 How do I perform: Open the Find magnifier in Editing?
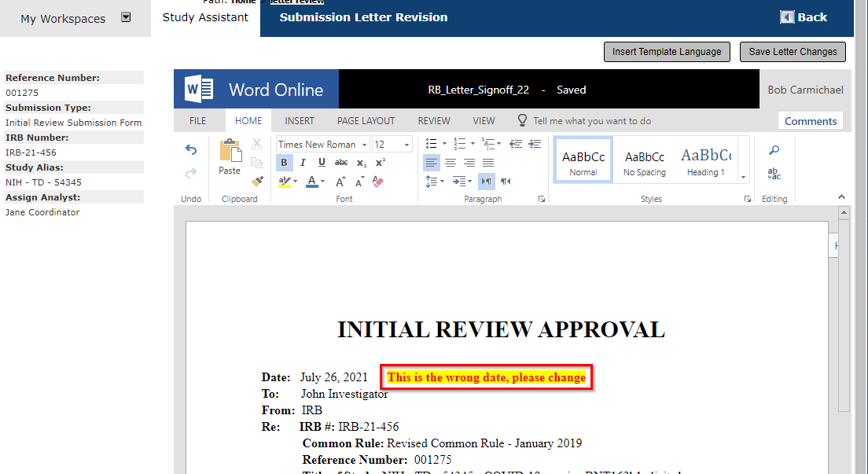point(774,150)
